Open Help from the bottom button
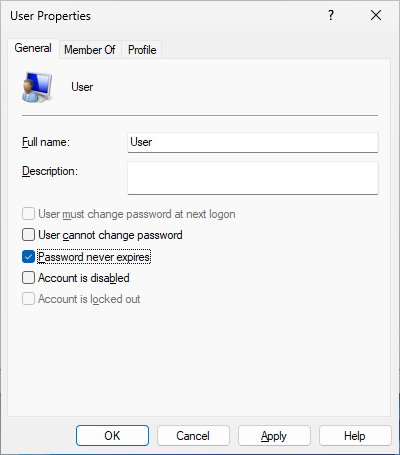Image resolution: width=400 pixels, height=455 pixels. coord(355,435)
